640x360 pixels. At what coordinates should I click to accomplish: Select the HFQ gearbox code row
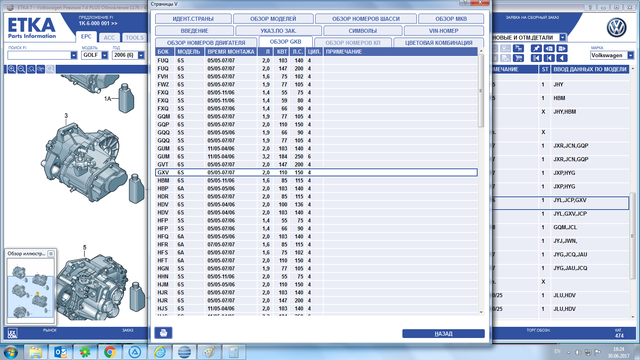(316, 236)
